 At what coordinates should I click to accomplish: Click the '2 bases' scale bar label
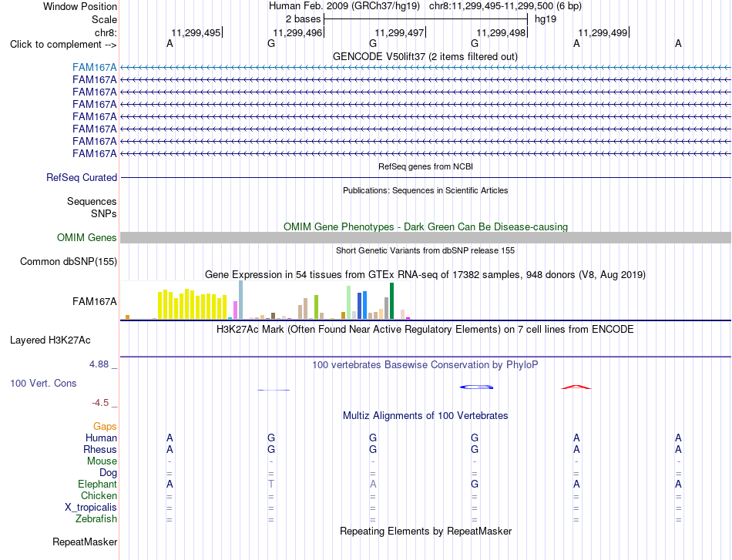(304, 19)
